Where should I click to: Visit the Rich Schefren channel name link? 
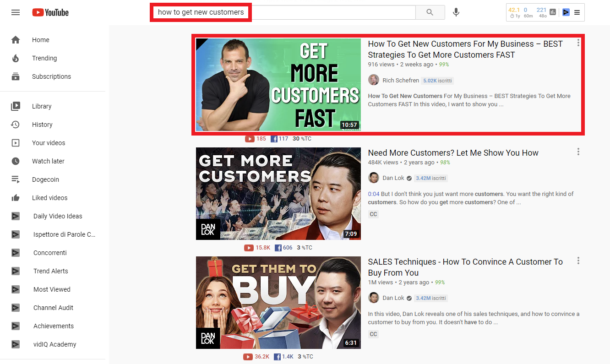[x=401, y=81]
